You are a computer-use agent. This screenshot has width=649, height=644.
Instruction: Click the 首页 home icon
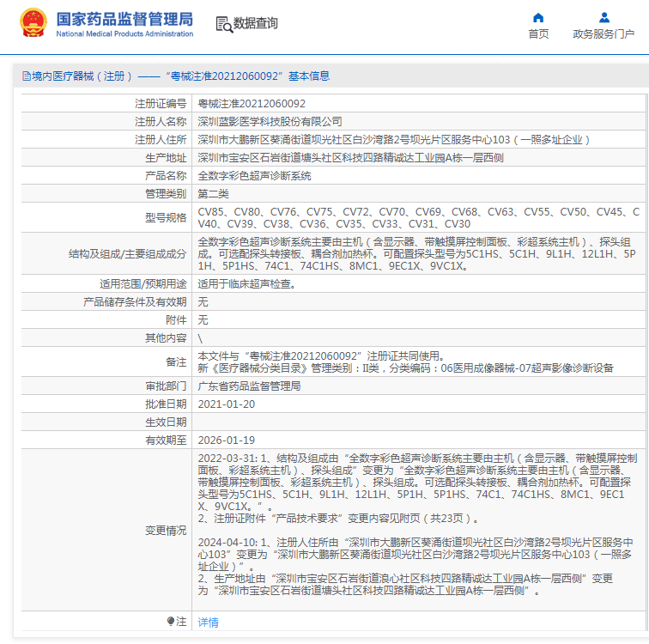[538, 17]
